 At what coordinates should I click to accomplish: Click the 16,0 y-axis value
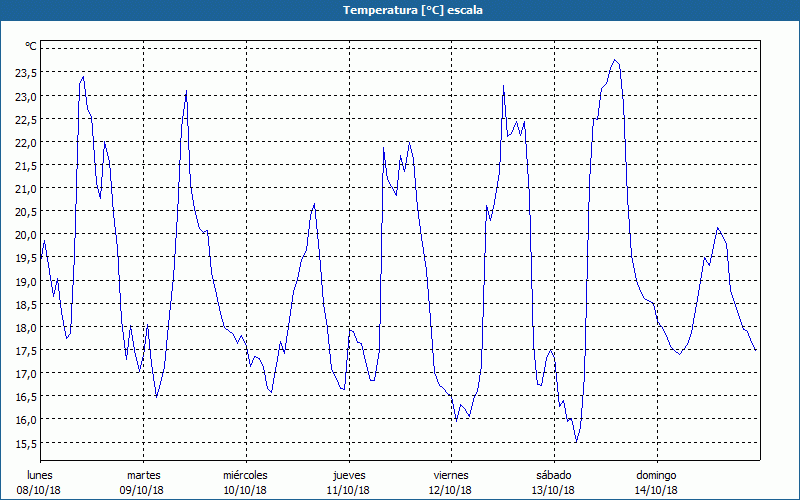tap(26, 420)
